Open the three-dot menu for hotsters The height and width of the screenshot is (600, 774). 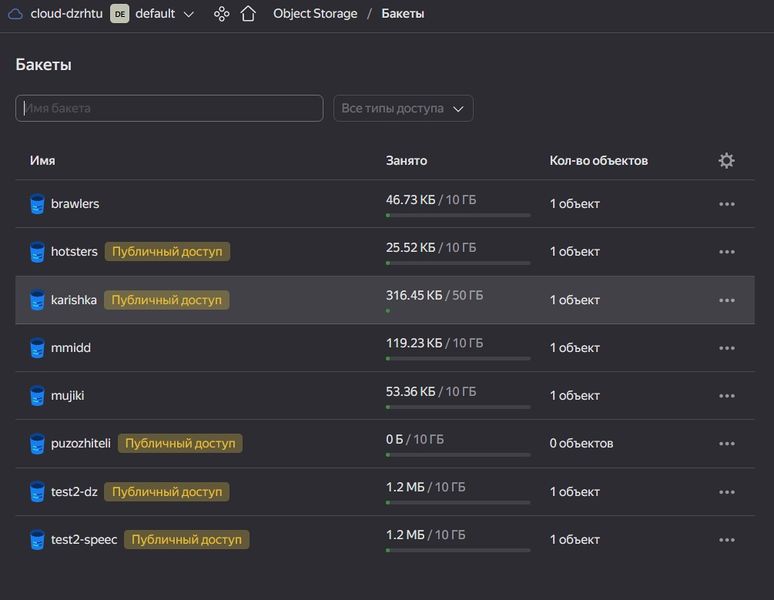point(726,252)
